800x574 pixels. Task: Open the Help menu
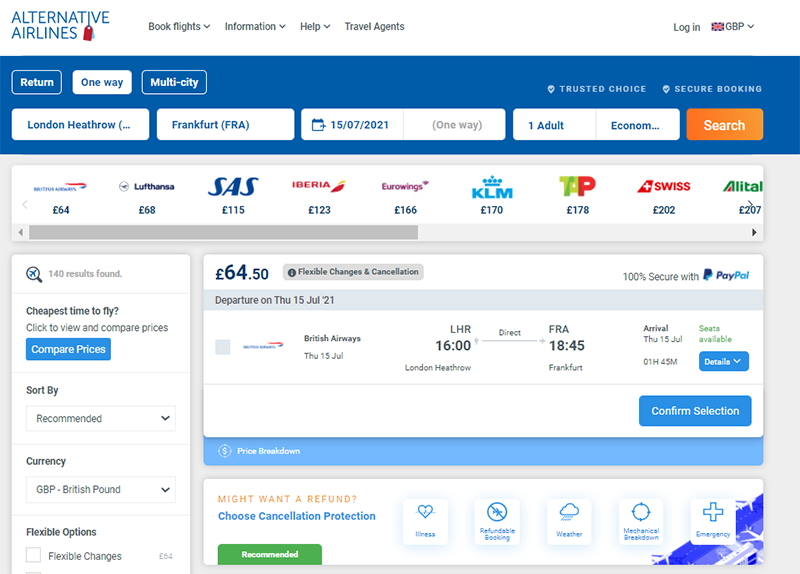pyautogui.click(x=315, y=27)
